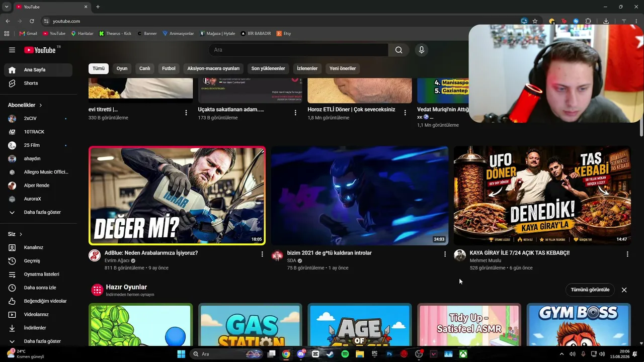Dismiss the Hazır Oyunlar section
This screenshot has height=362, width=644.
[x=624, y=290]
